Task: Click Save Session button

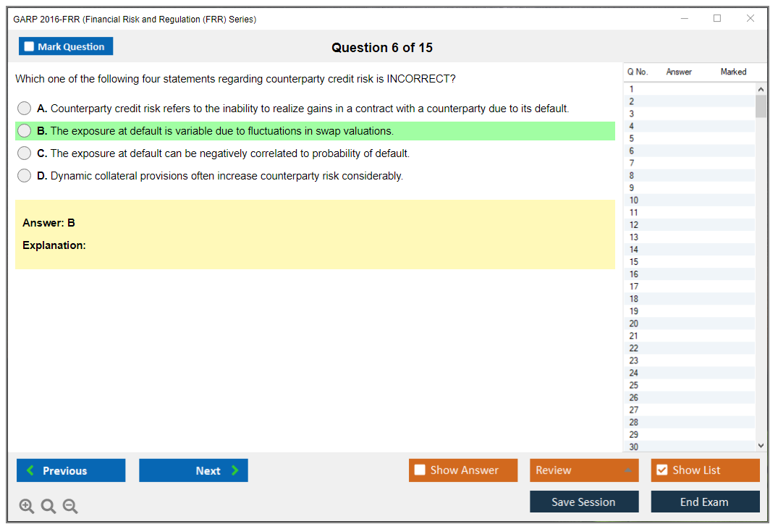Action: (x=583, y=502)
